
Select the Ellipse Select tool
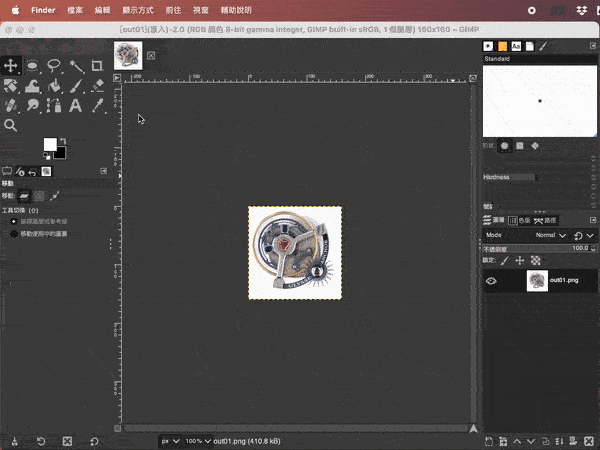[x=33, y=66]
